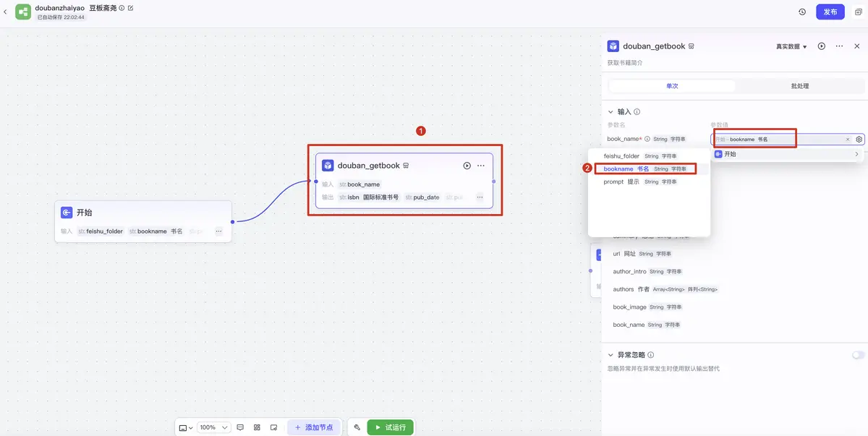The width and height of the screenshot is (868, 436).
Task: Click plugin badge next to panel title
Action: [x=692, y=46]
